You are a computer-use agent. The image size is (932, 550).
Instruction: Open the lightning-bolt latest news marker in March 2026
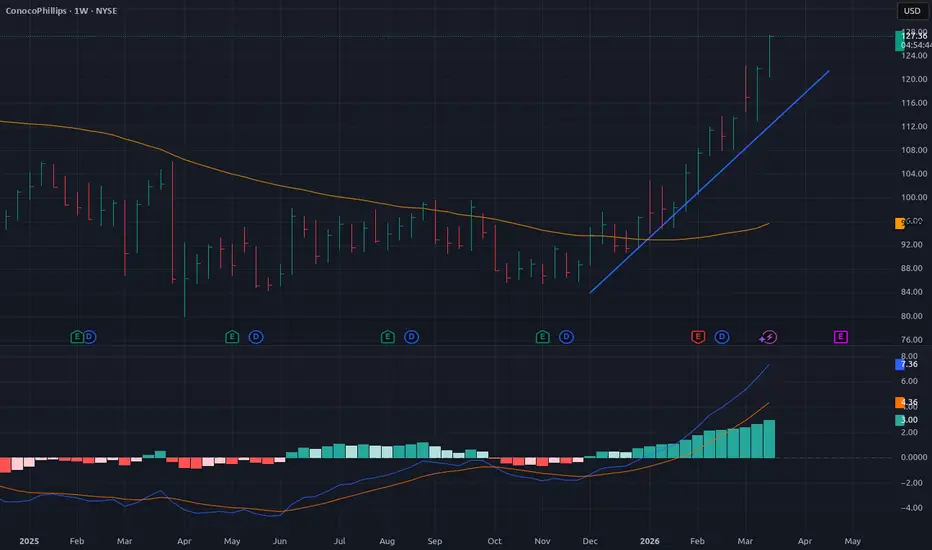769,337
